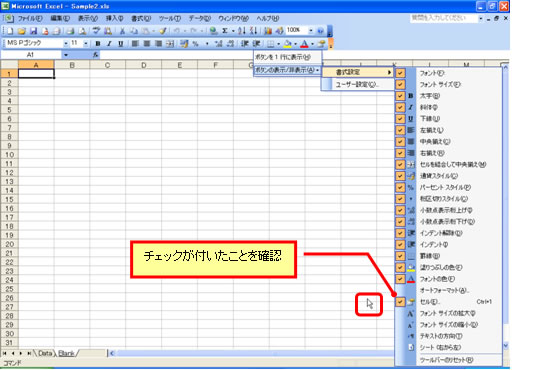The height and width of the screenshot is (370, 540).
Task: Click the Sort Descending icon
Action: 253,31
